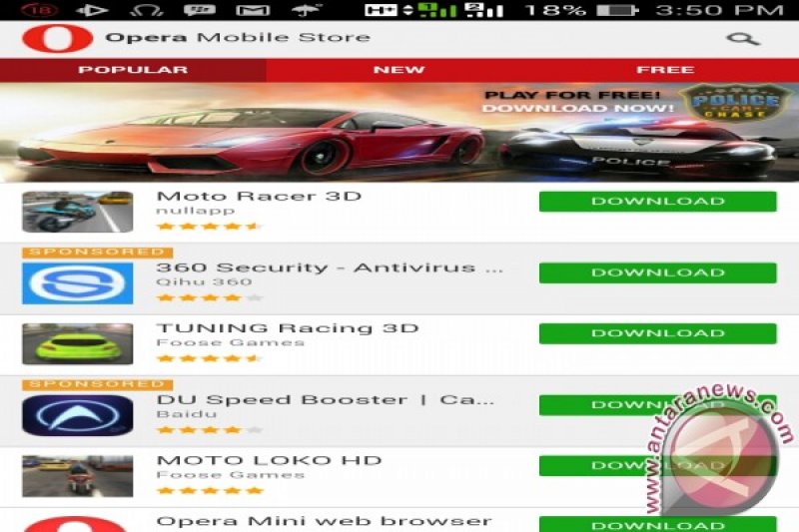
Task: Tap the Gmail notification icon in status bar
Action: (253, 10)
